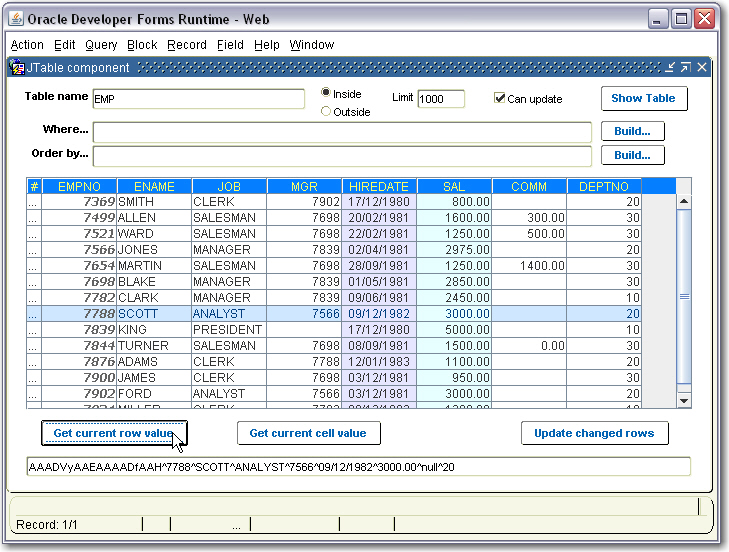Toggle the Can update checkbox
Screen dimensions: 729x552
[500, 98]
